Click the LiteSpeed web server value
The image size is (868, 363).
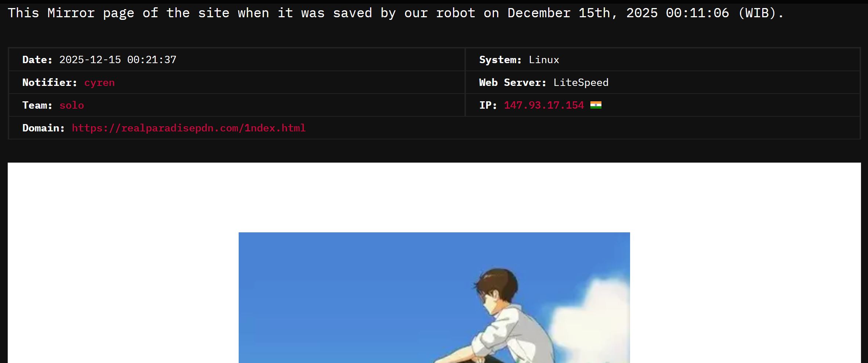coord(581,83)
